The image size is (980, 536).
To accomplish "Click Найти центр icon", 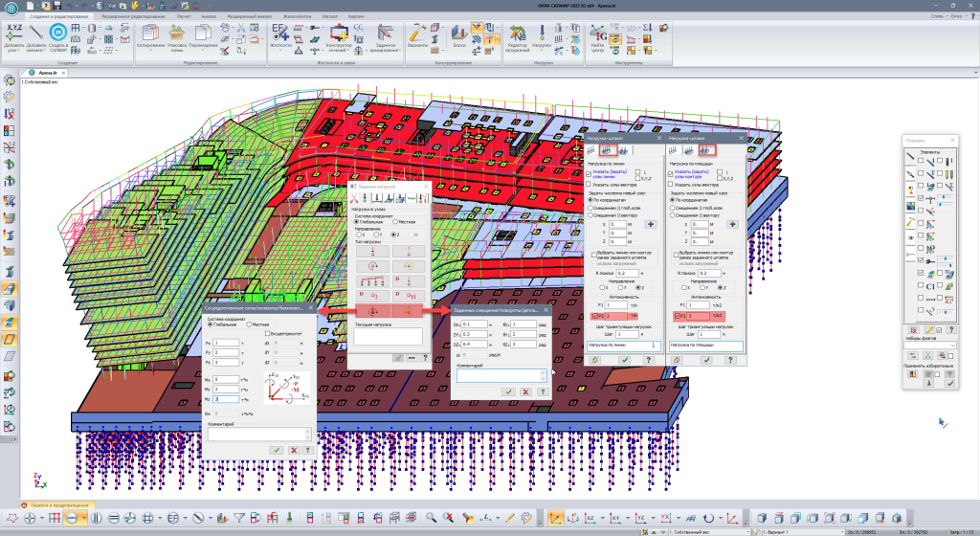I will (x=599, y=34).
